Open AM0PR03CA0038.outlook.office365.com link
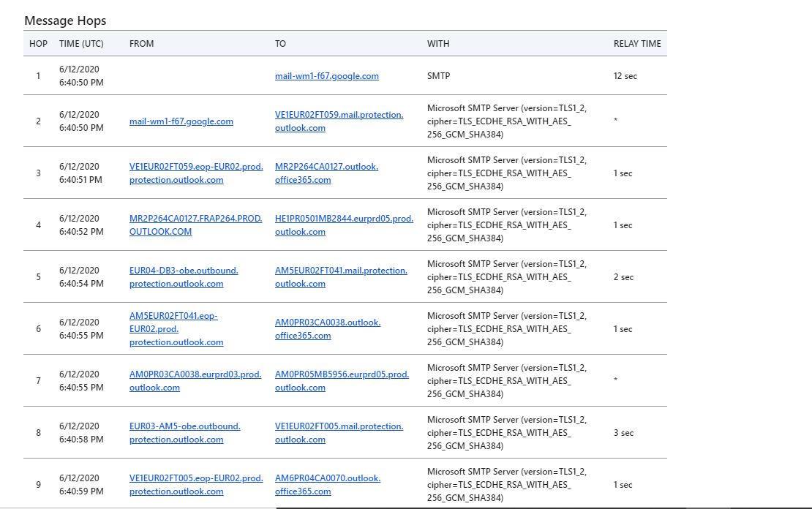 point(328,329)
